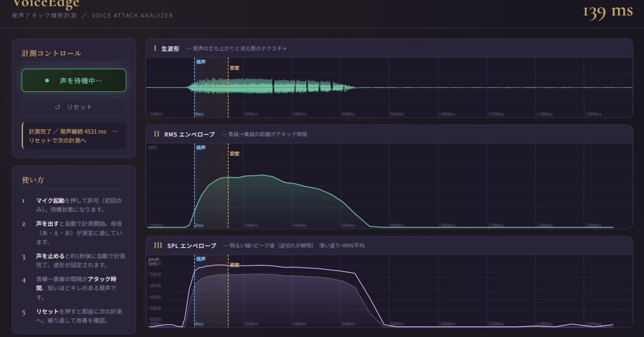The width and height of the screenshot is (644, 337).
Task: Click the 青線→黄線 attack time description in RMS header
Action: [x=268, y=134]
